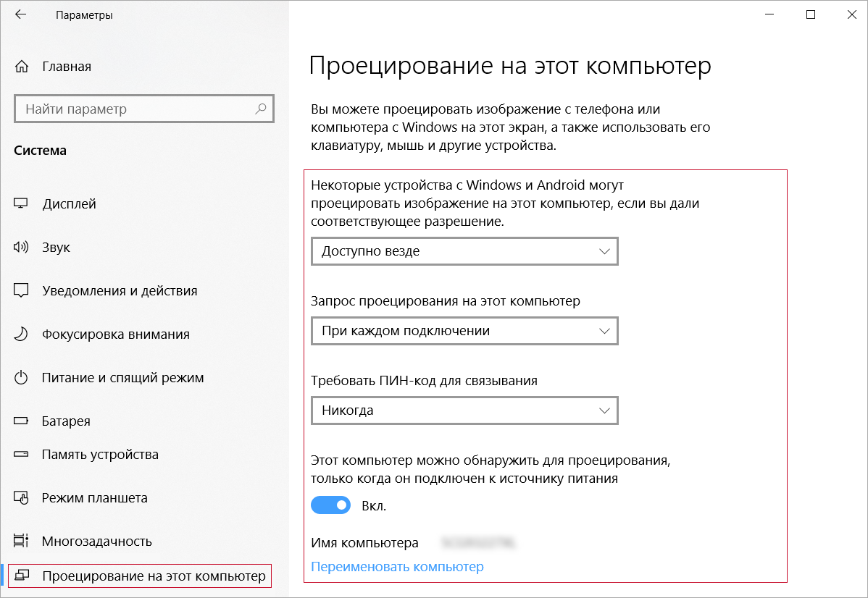Click the back arrow icon
This screenshot has width=868, height=598.
[20, 14]
